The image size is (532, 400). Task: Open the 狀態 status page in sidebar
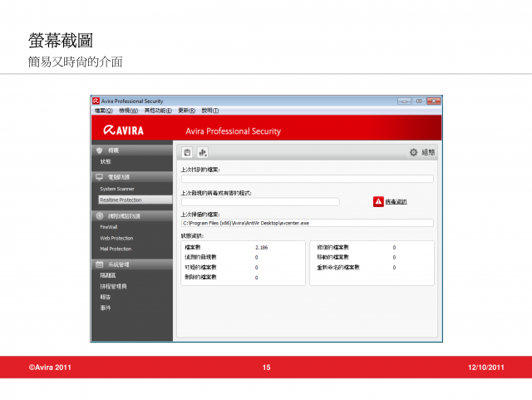pos(106,161)
